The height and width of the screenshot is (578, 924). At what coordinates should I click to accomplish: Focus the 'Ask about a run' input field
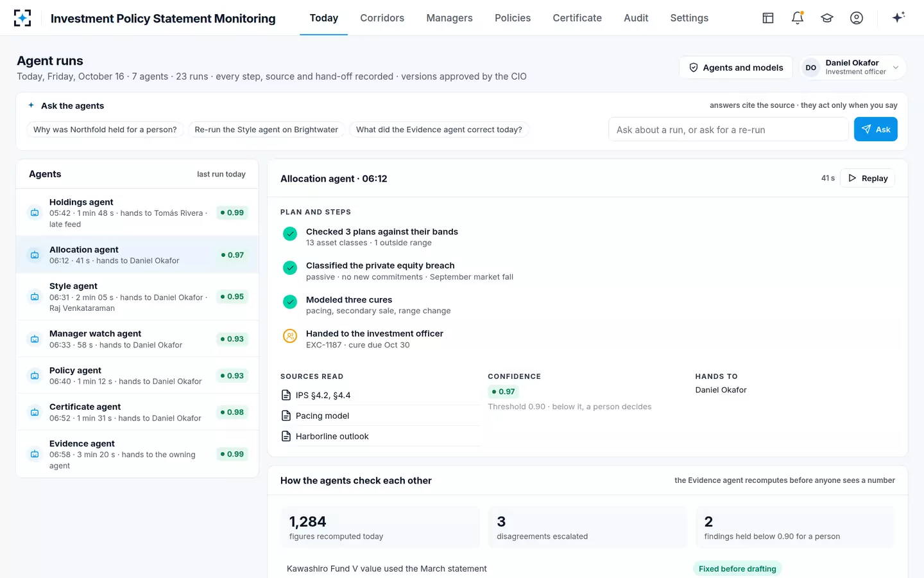[728, 130]
